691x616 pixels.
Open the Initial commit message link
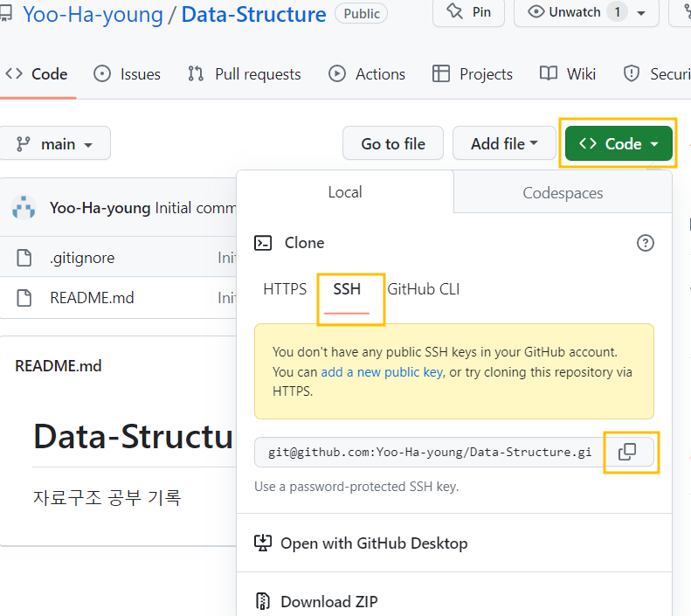(195, 208)
